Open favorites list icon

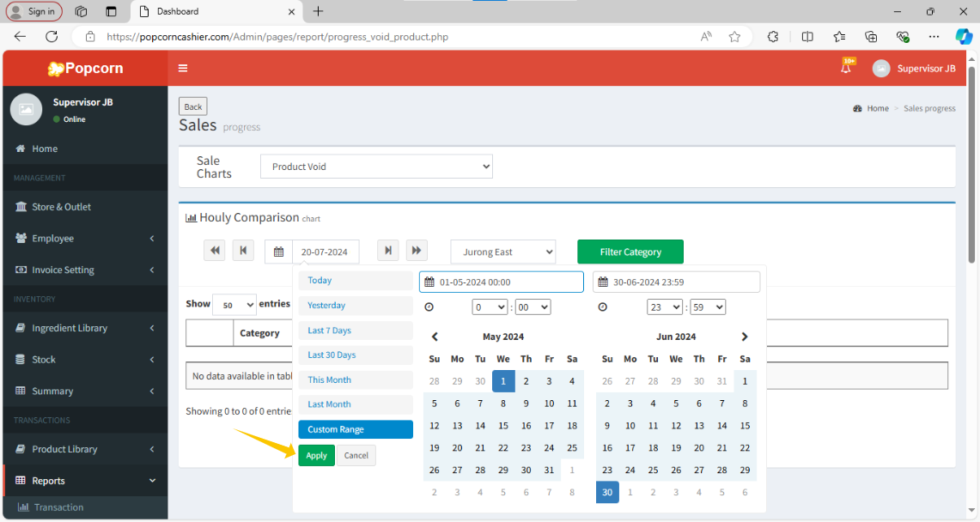[839, 37]
